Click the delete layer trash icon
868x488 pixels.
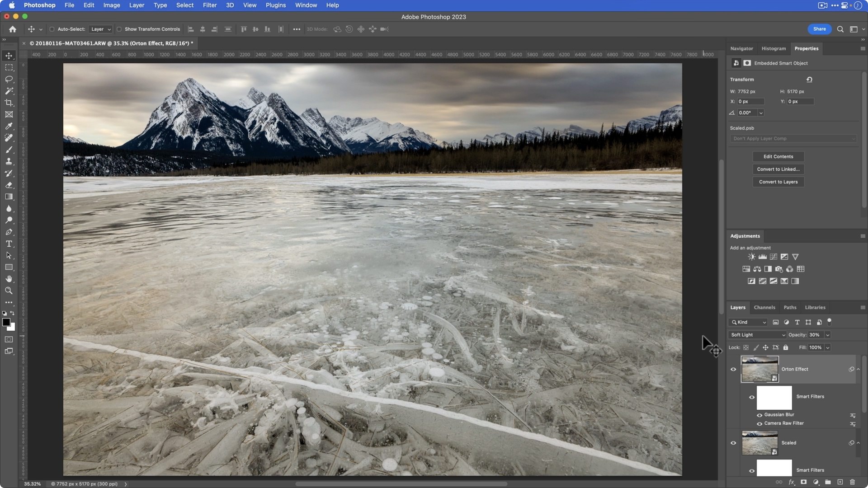tap(852, 482)
